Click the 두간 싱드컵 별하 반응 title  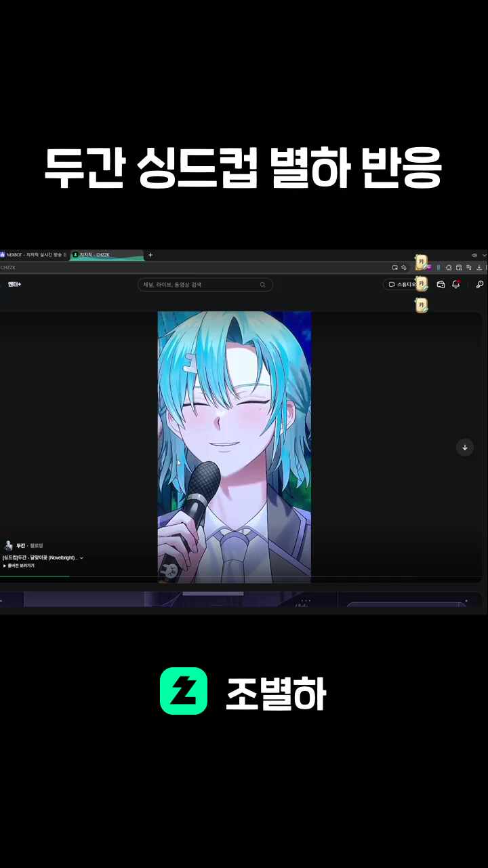tap(243, 167)
